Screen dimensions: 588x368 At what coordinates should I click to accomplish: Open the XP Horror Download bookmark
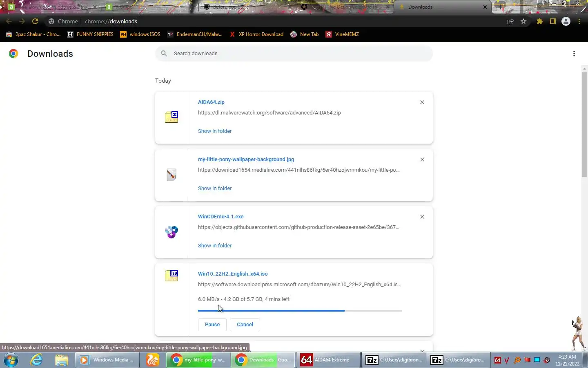(x=256, y=34)
